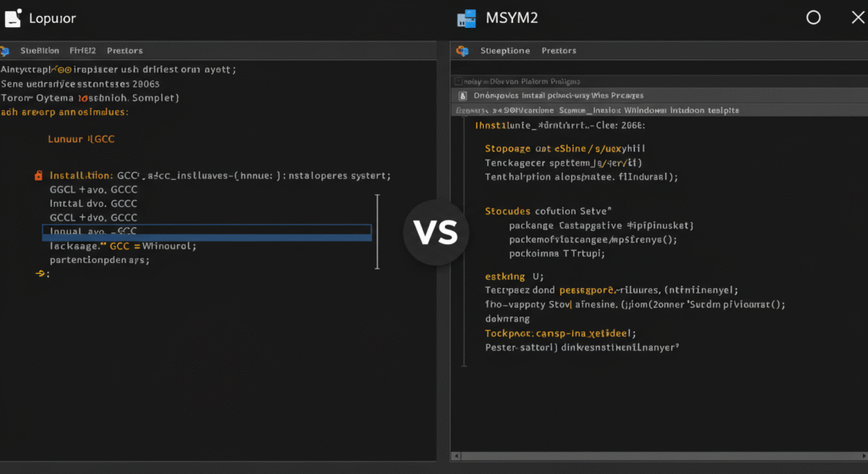Toggle the small checkbox before 'neisy Dievon Platorm'
Image resolution: width=868 pixels, height=474 pixels.
click(458, 81)
